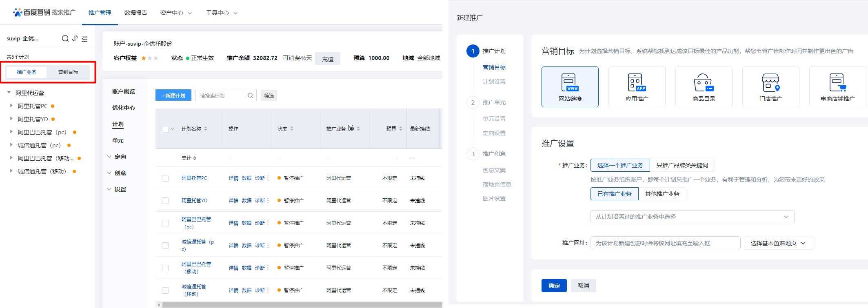Switch to 已有推广业务 tab
This screenshot has width=868, height=308.
615,194
